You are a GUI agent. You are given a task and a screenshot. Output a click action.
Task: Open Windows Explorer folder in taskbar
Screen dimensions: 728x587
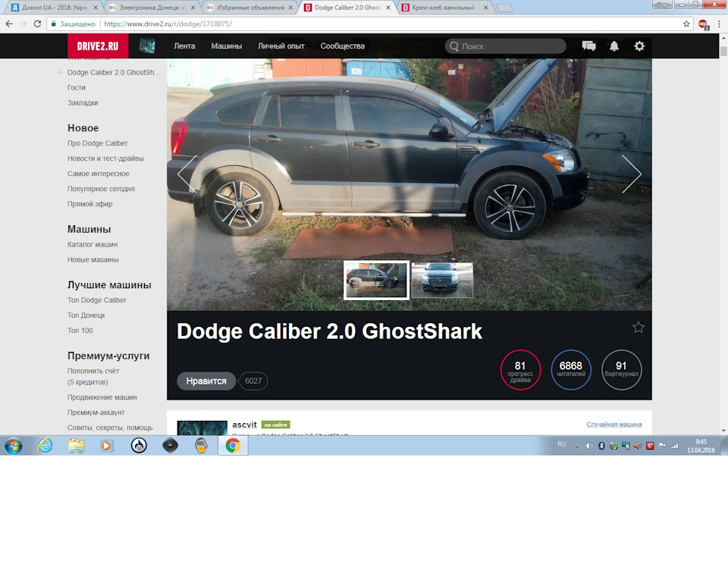[x=76, y=446]
